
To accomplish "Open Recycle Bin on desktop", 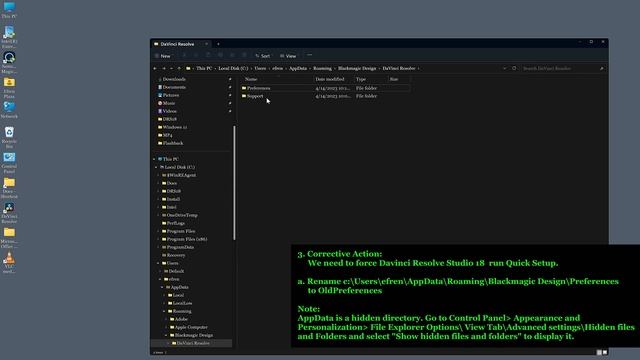I will click(x=9, y=137).
